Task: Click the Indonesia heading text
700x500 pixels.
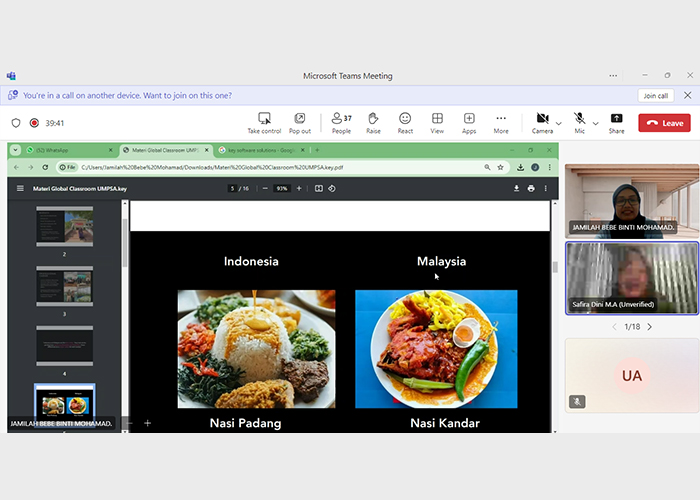Action: click(x=251, y=262)
